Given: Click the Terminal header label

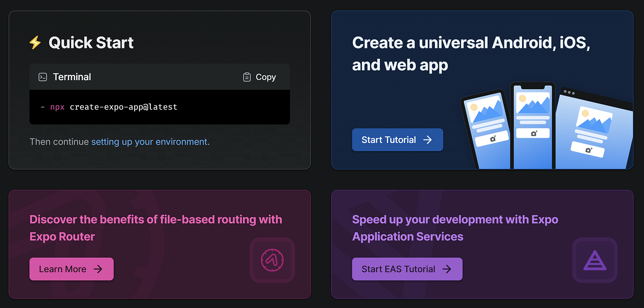Looking at the screenshot, I should click(x=72, y=76).
